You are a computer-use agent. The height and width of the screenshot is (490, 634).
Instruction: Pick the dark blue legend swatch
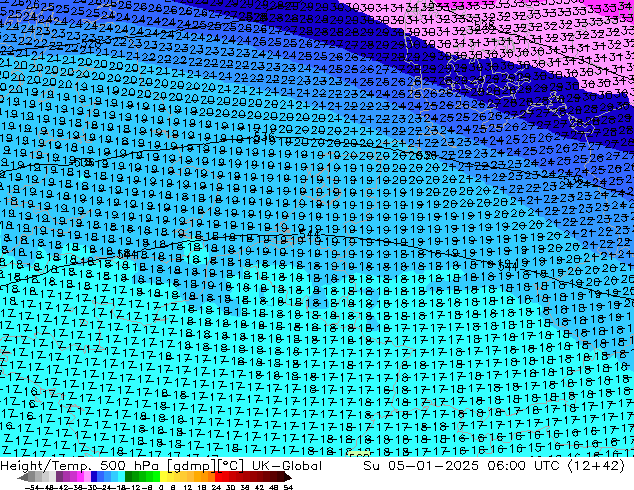(x=94, y=476)
